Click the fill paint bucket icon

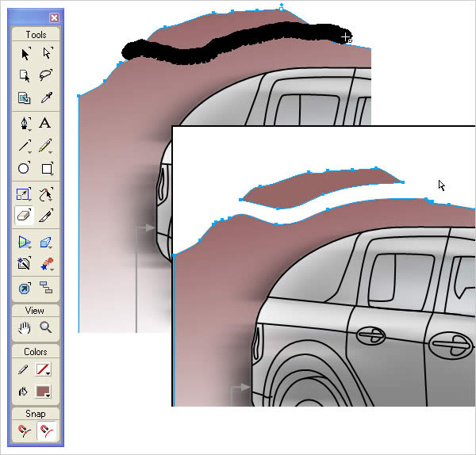23,392
